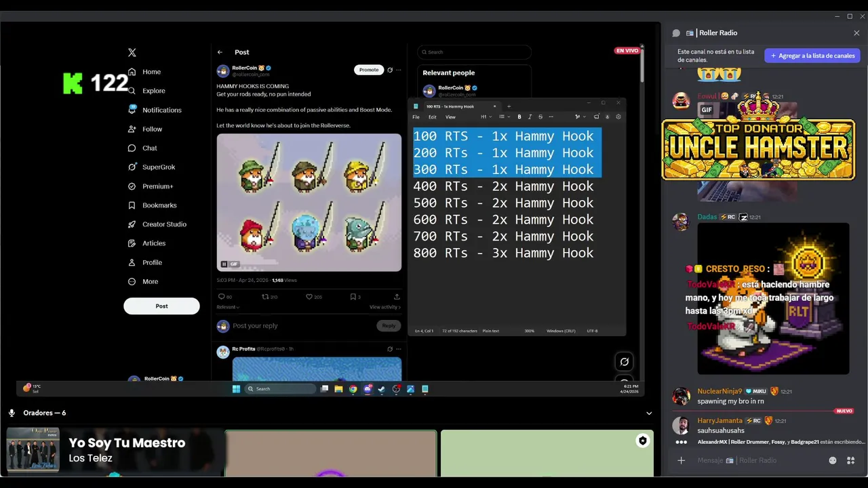Close the Roller Radio chat panel

[856, 33]
